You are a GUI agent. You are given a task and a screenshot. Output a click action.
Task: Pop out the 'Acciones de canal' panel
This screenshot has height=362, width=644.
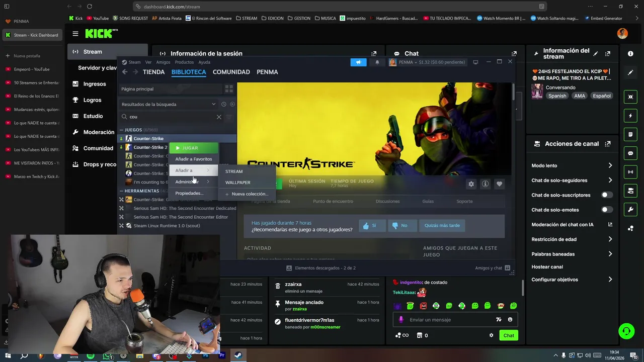tap(608, 144)
